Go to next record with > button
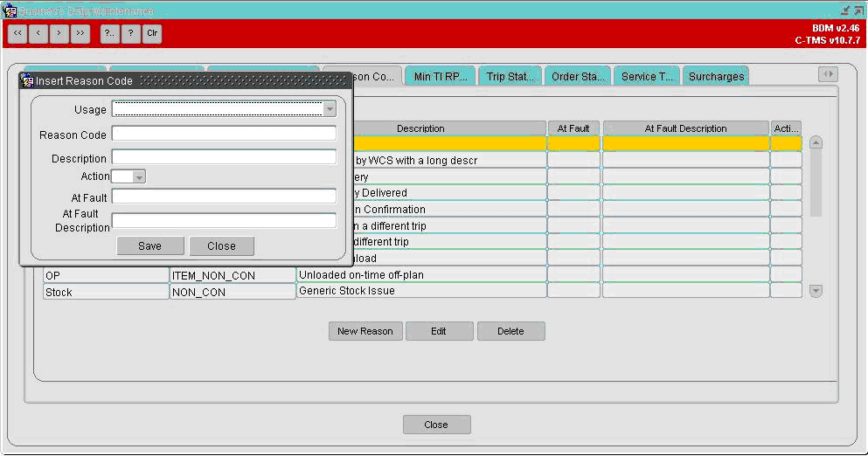The image size is (868, 456). 59,33
